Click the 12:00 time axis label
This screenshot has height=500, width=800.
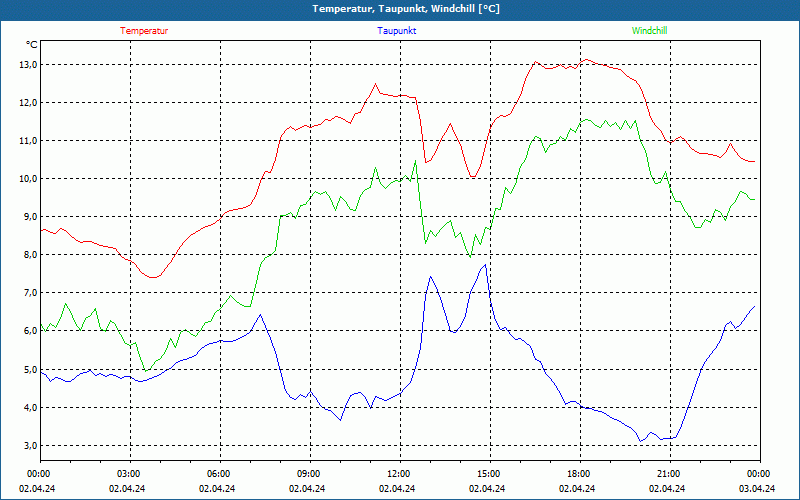(397, 474)
